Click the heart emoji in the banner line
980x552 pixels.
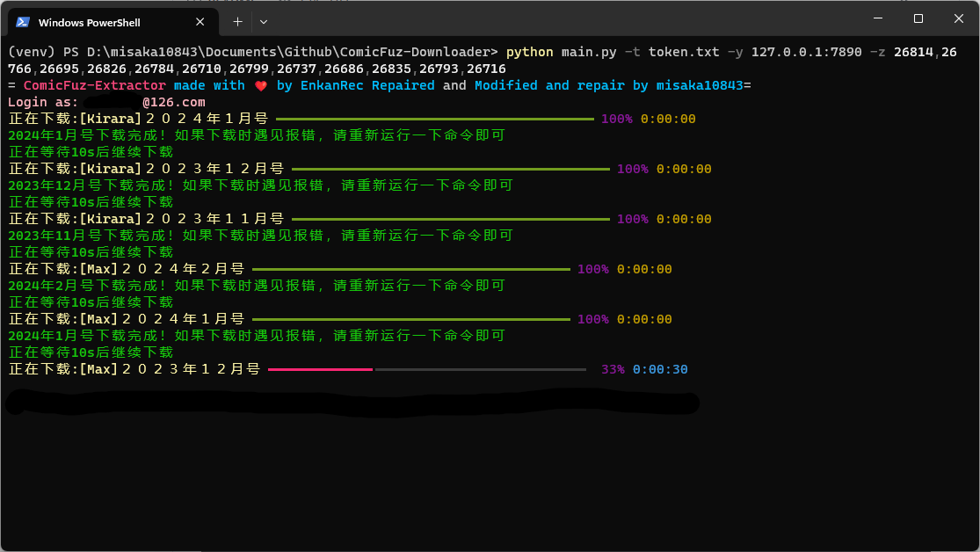coord(261,85)
